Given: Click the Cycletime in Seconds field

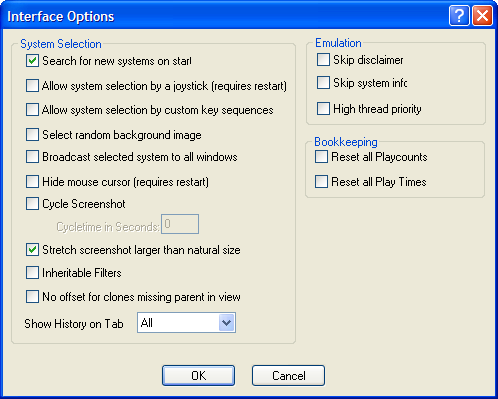Looking at the screenshot, I should pos(180,224).
